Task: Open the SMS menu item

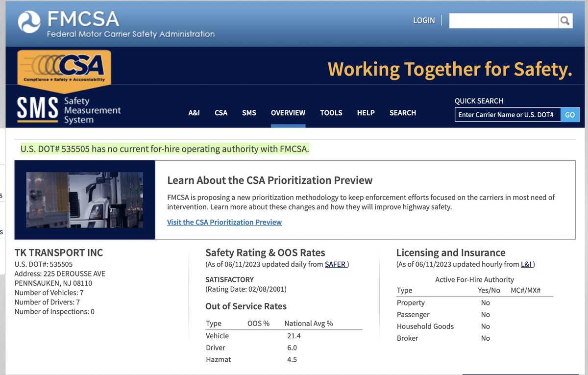Action: click(x=249, y=113)
